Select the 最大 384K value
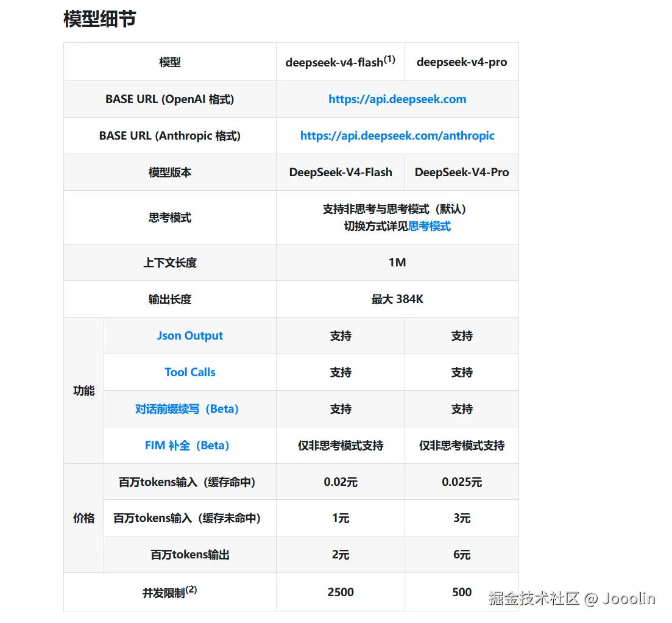Screen dimensions: 672x623 397,299
